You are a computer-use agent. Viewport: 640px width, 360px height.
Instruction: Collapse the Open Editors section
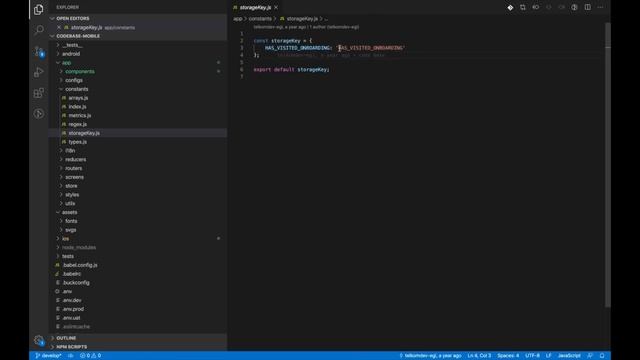138,18
